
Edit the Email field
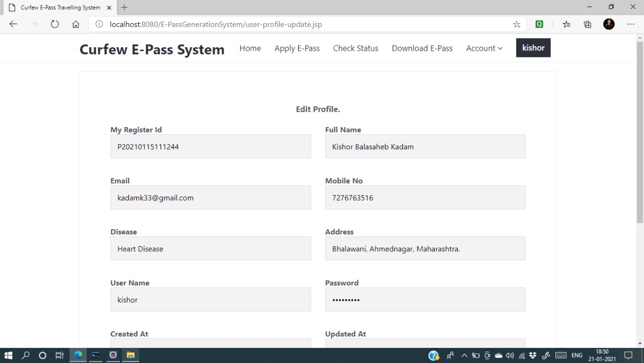[210, 198]
